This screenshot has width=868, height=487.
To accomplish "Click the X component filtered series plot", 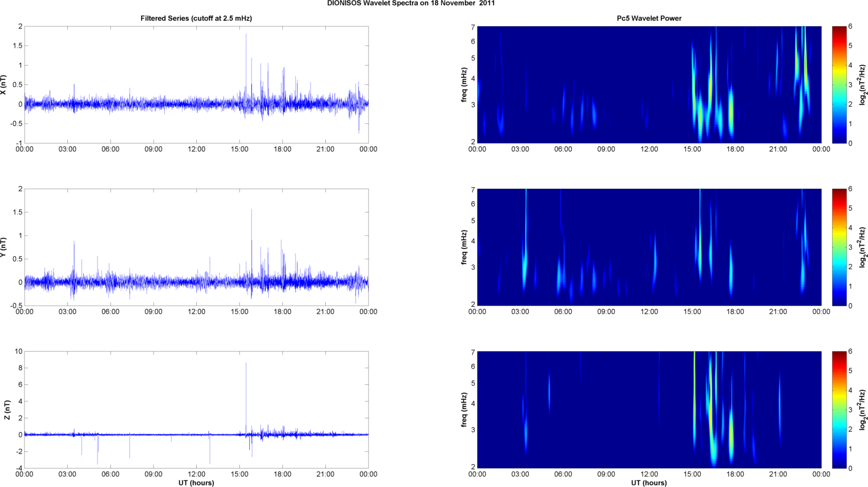I will click(x=196, y=84).
